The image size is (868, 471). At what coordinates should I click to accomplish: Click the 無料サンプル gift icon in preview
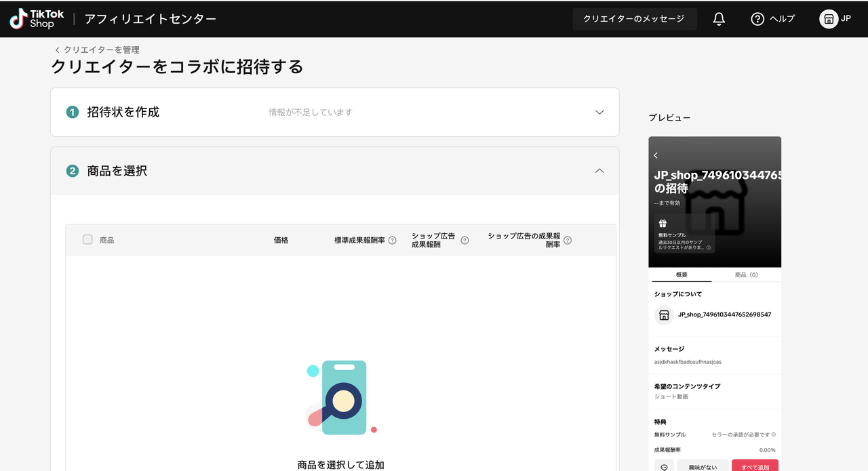[663, 224]
